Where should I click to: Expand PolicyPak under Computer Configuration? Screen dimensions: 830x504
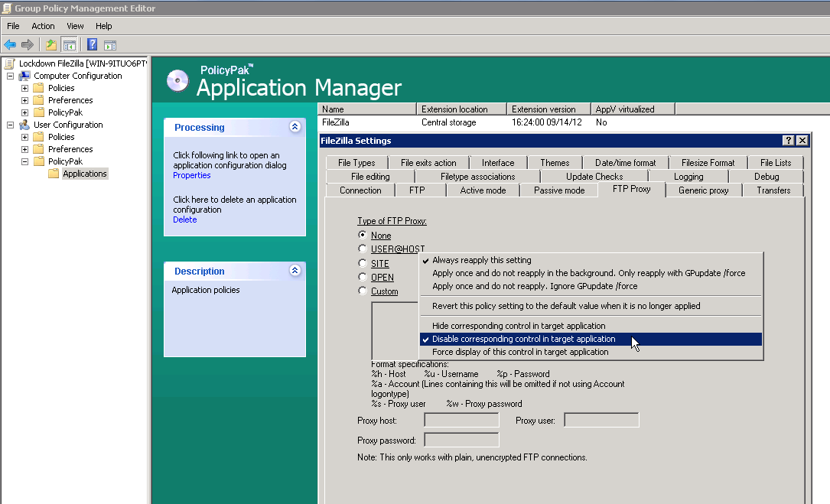click(x=24, y=112)
